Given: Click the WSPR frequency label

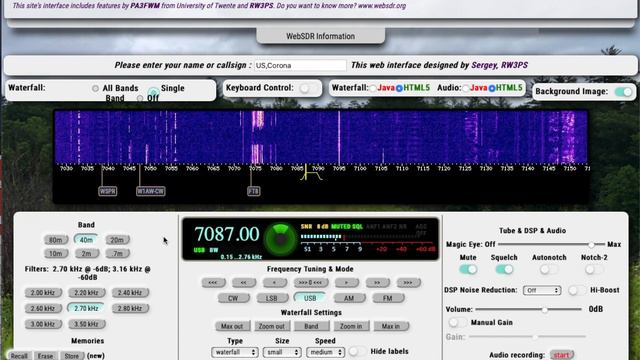Looking at the screenshot, I should (107, 191).
